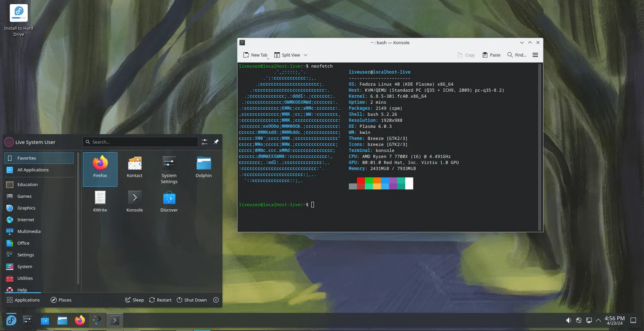The width and height of the screenshot is (644, 331).
Task: Click the 4:56 PM clock in the panel
Action: (614, 320)
